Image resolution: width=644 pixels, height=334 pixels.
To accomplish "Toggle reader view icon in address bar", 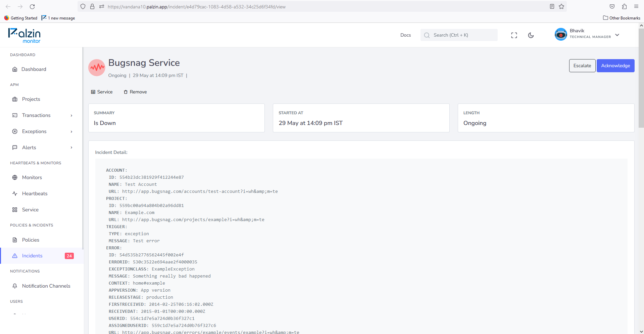I will click(x=552, y=6).
